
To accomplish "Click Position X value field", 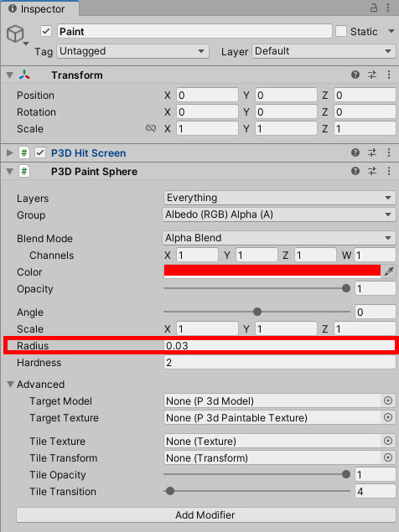I will (x=207, y=95).
